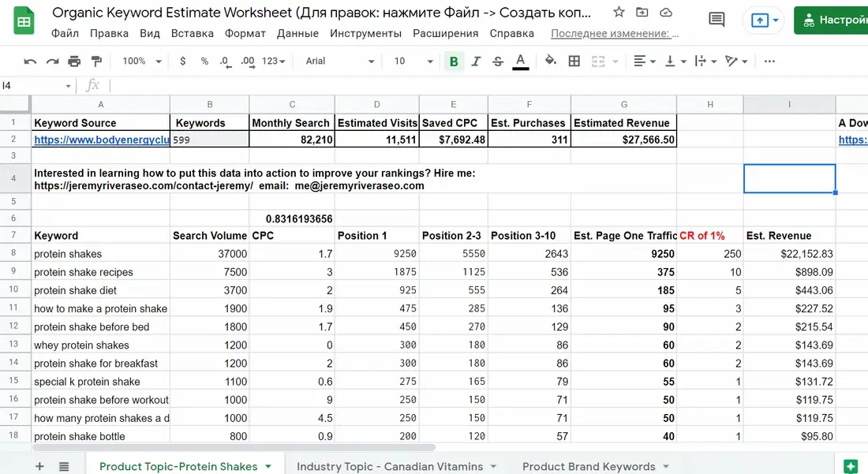Click the horizontal scrollbar
This screenshot has height=474, width=868.
click(x=234, y=447)
